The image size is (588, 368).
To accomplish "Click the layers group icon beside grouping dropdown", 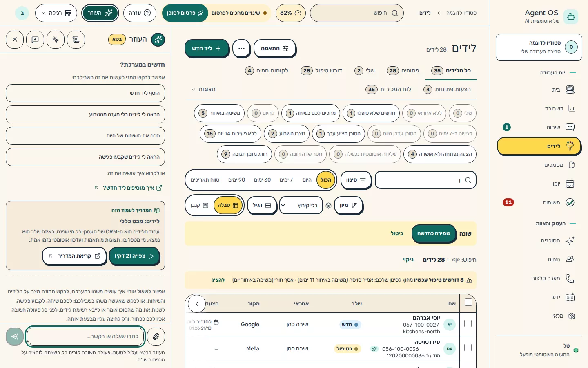I will pos(328,205).
